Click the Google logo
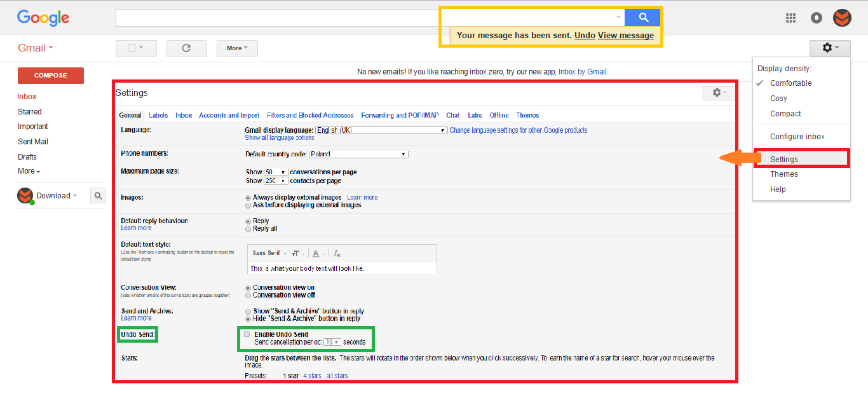 click(43, 18)
